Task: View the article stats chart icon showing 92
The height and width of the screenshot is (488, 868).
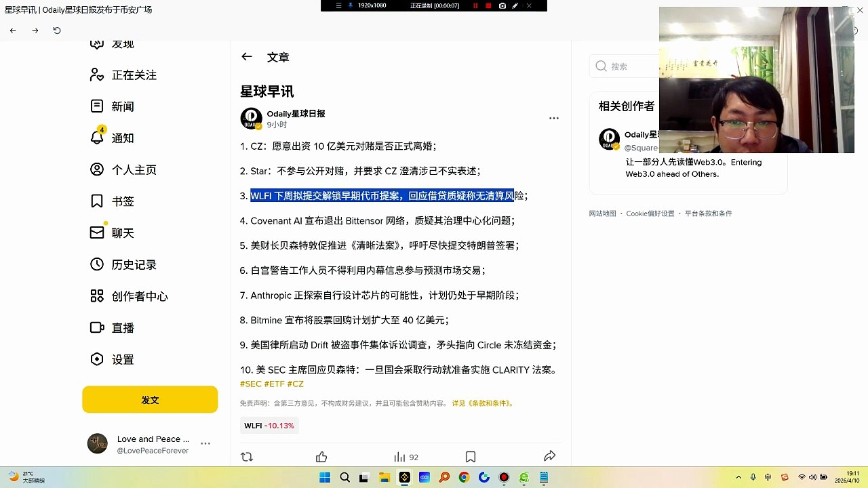Action: (x=406, y=457)
